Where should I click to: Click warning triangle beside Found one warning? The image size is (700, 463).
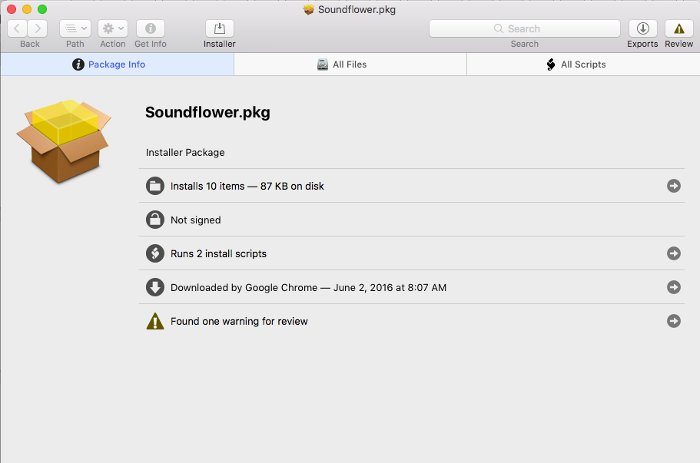155,321
